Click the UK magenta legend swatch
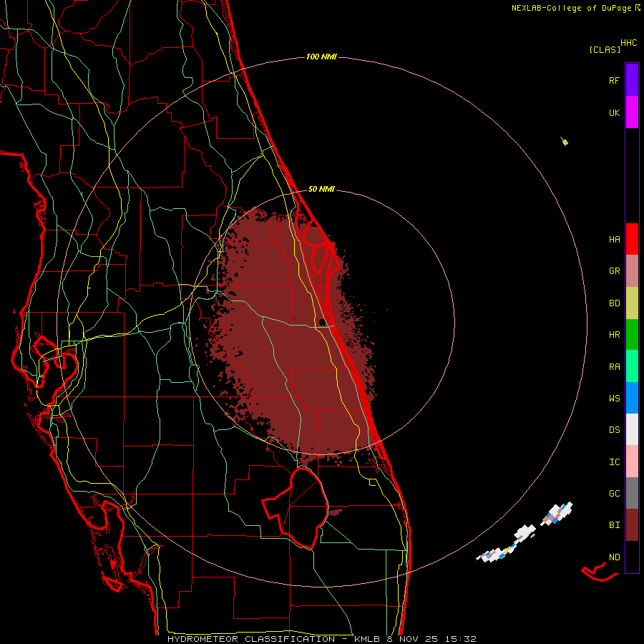This screenshot has width=644, height=644. pos(632,112)
